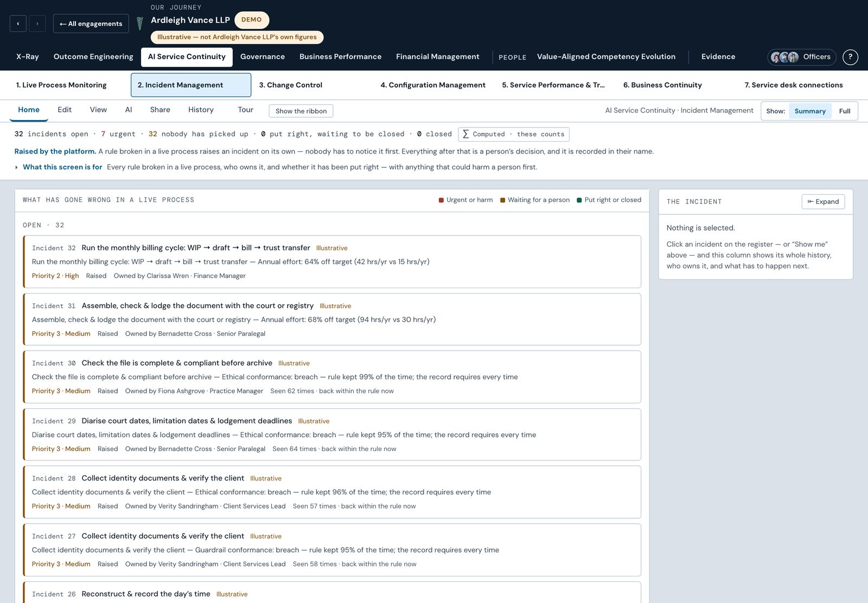Image resolution: width=868 pixels, height=603 pixels.
Task: Open the AI ribbon tab
Action: pos(129,110)
